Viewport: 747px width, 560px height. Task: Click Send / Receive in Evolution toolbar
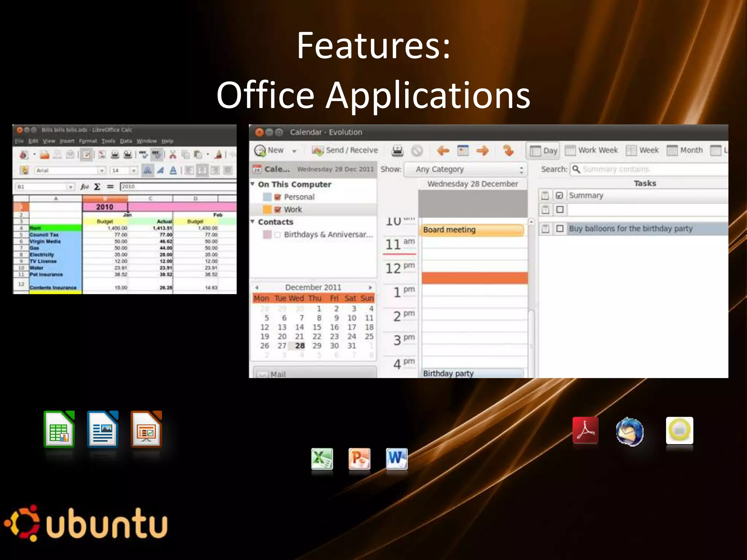point(345,150)
